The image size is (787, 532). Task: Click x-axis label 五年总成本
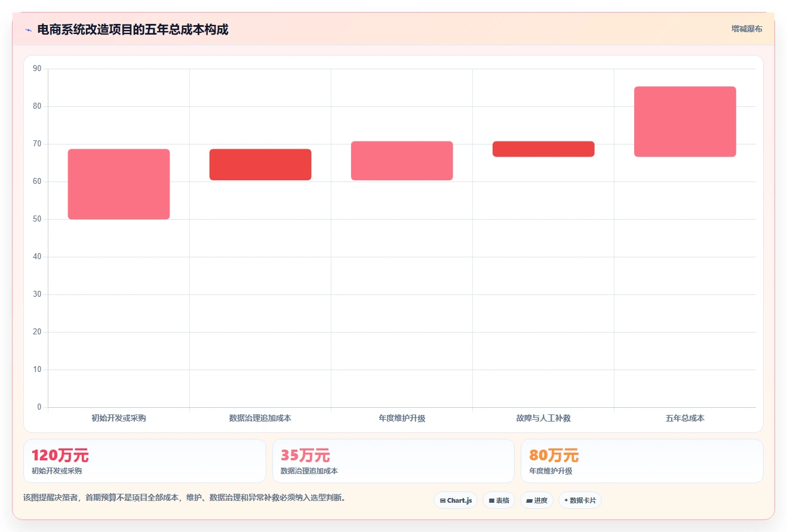click(x=685, y=418)
